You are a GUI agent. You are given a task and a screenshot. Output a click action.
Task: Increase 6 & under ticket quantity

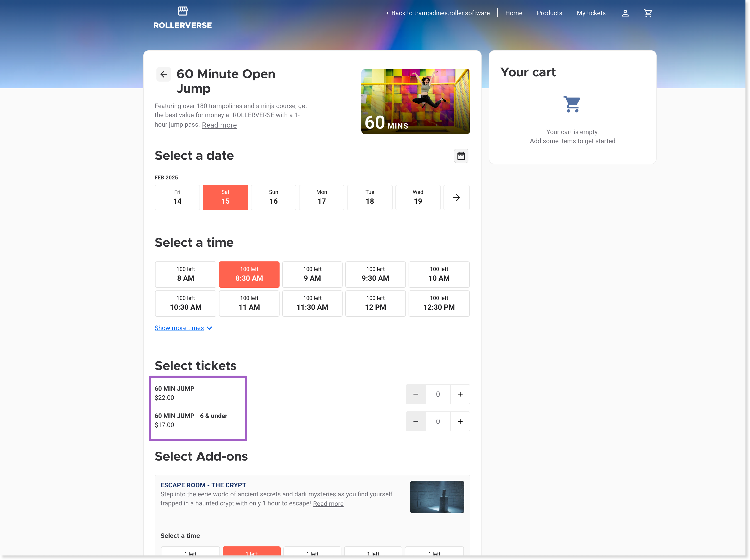[x=460, y=421]
